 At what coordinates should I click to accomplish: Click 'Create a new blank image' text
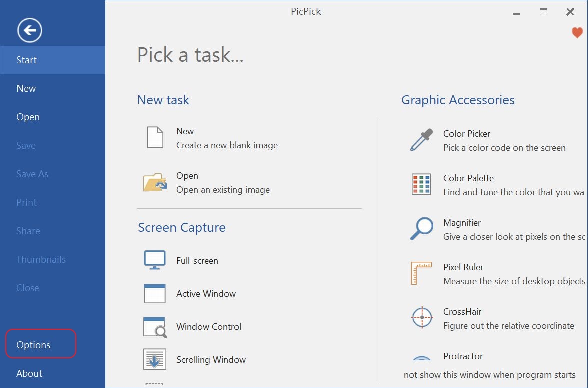point(227,145)
